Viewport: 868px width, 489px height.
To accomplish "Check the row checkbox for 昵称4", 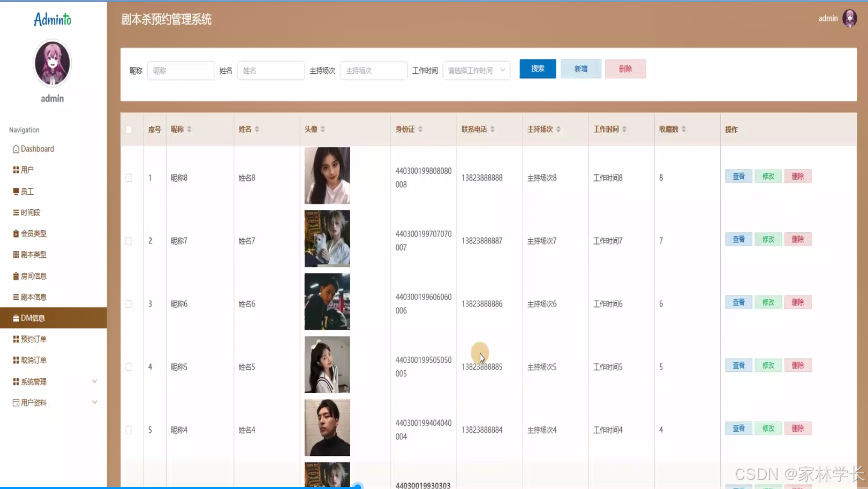I will click(x=129, y=430).
